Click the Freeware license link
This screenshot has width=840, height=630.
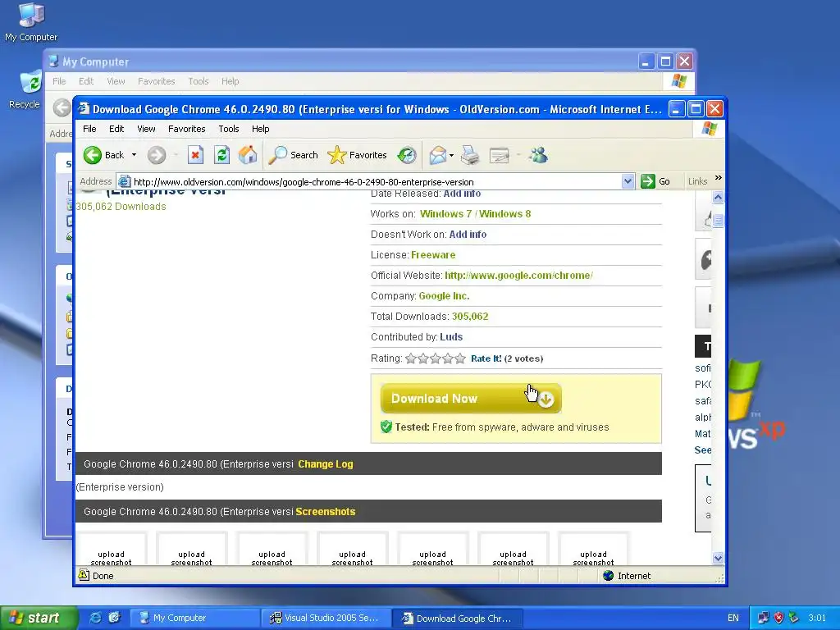click(433, 255)
